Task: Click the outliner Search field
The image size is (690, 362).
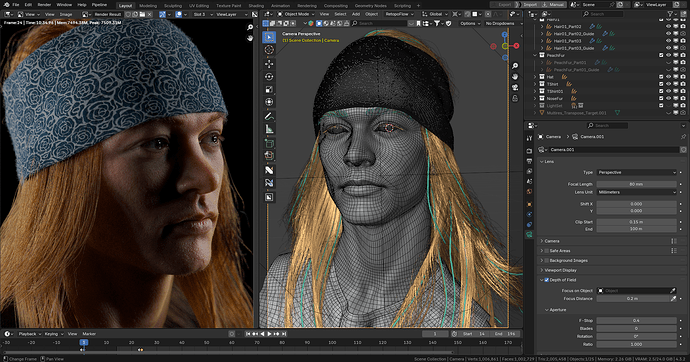Action: pos(602,14)
